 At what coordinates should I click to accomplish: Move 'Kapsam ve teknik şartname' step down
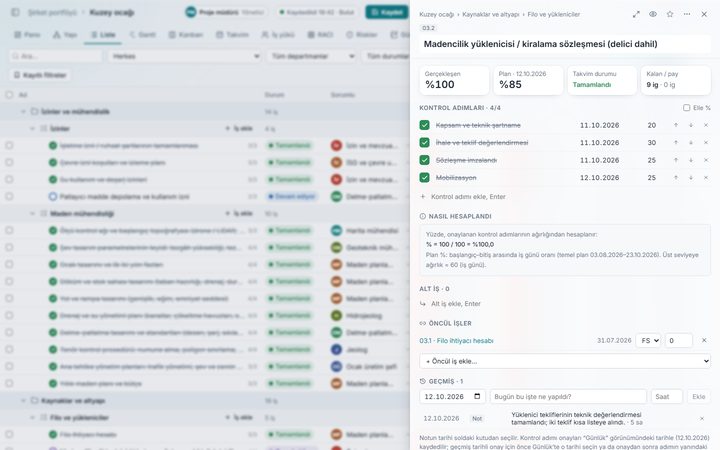pyautogui.click(x=691, y=125)
